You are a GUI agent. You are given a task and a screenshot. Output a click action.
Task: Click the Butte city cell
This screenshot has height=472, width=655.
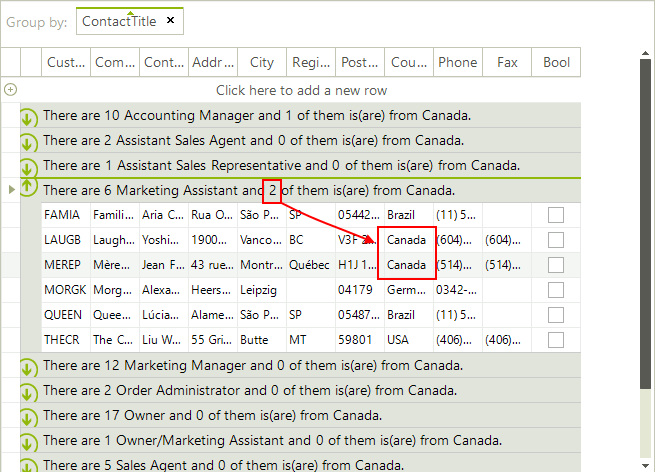262,340
